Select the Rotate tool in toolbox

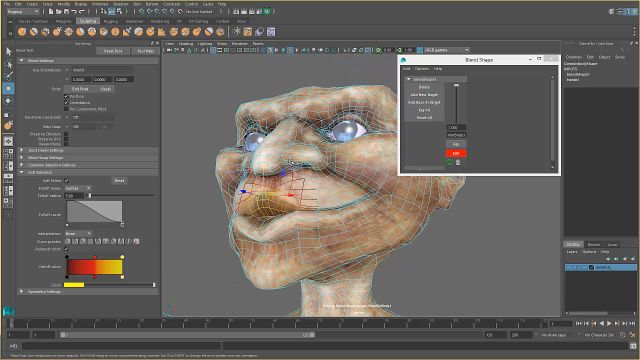(x=9, y=100)
